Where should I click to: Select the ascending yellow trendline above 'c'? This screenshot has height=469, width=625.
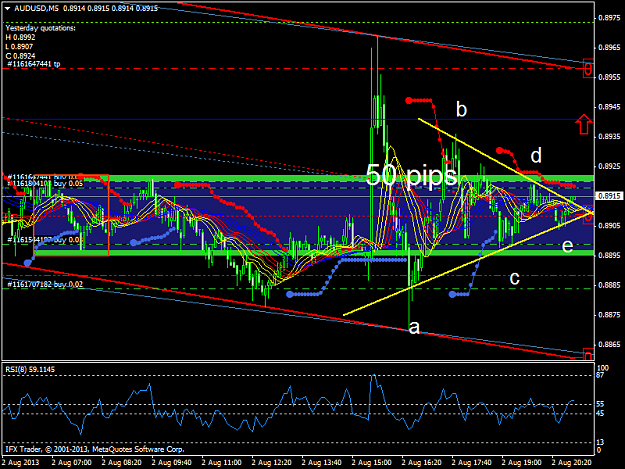pos(468,264)
